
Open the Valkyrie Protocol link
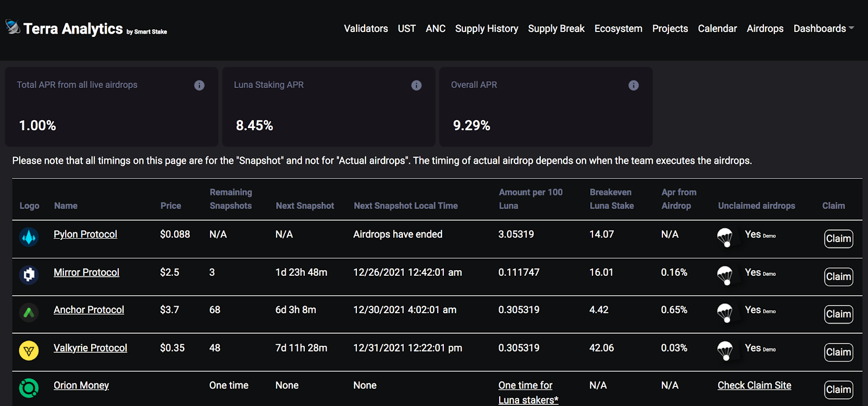(90, 348)
